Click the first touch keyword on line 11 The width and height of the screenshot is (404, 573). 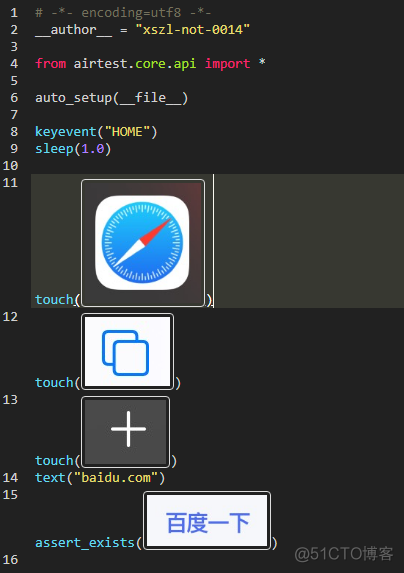pyautogui.click(x=54, y=300)
